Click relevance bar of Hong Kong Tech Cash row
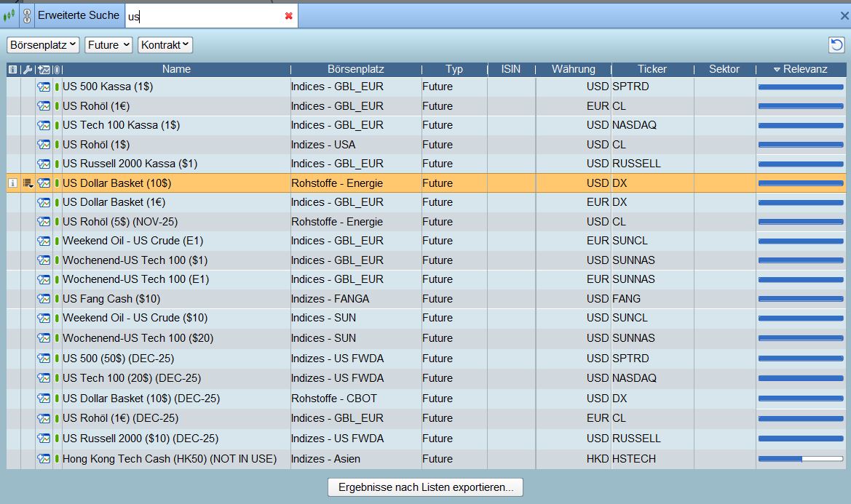 pos(801,459)
